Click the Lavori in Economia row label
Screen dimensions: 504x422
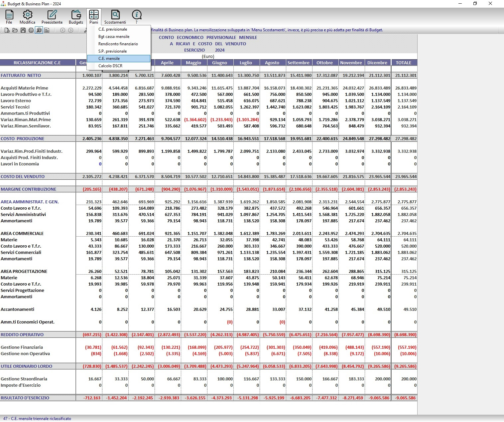(x=20, y=164)
